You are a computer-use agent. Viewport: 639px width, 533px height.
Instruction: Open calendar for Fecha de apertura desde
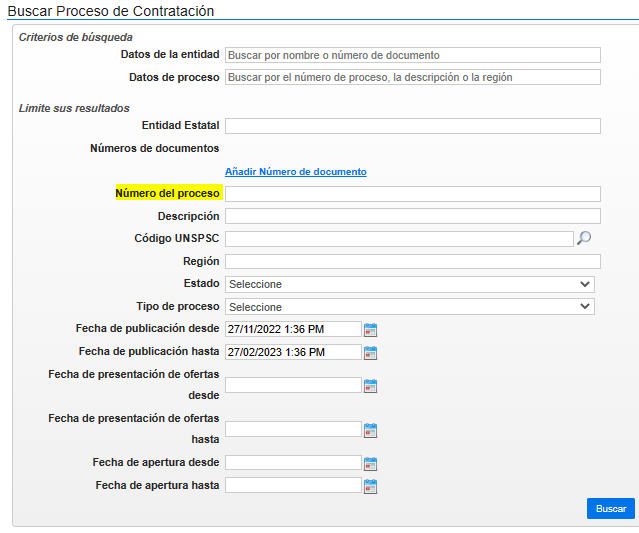[x=370, y=463]
